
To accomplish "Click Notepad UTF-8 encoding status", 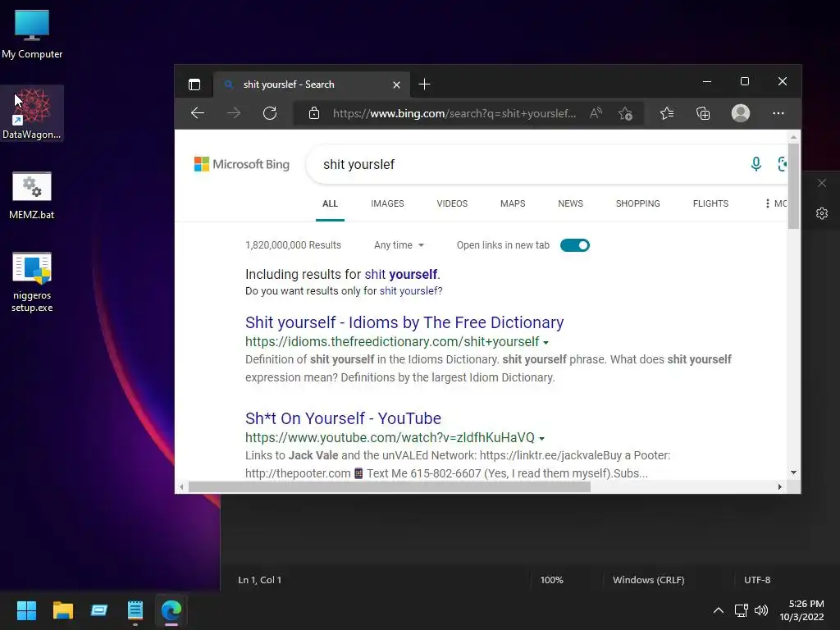I will tap(757, 580).
